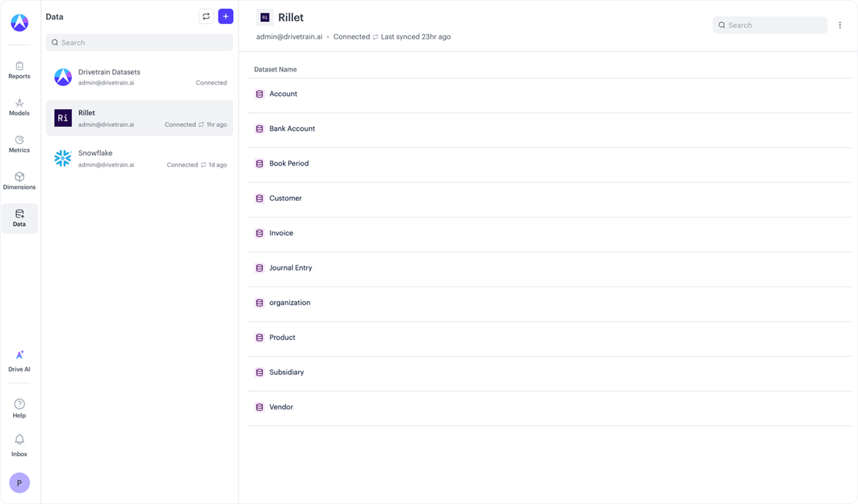Click the database icon beside Vendor

(x=260, y=407)
